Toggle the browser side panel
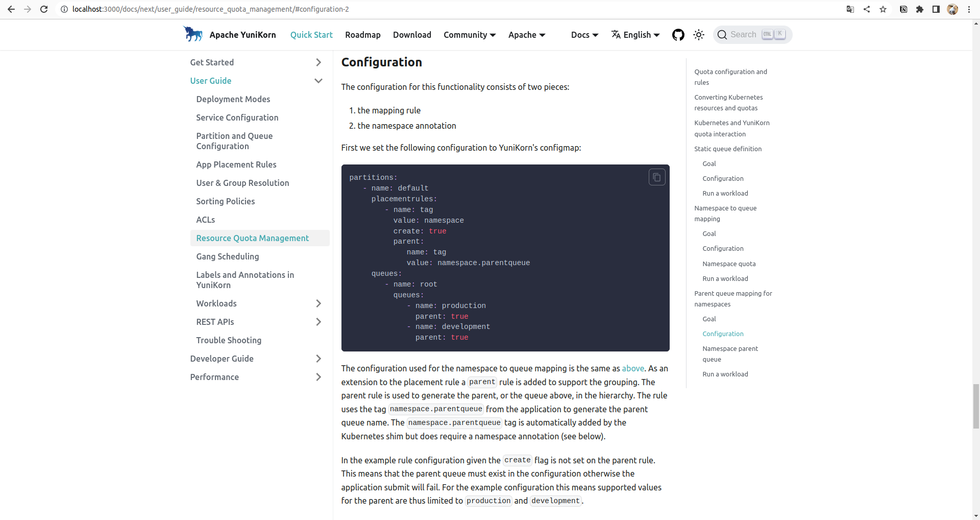Viewport: 980px width, 520px height. [x=936, y=9]
